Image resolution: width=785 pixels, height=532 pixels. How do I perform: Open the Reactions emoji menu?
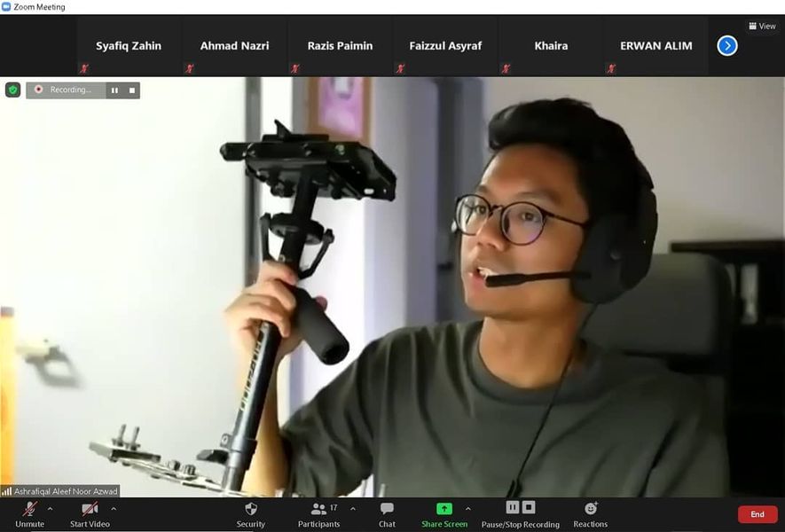590,513
